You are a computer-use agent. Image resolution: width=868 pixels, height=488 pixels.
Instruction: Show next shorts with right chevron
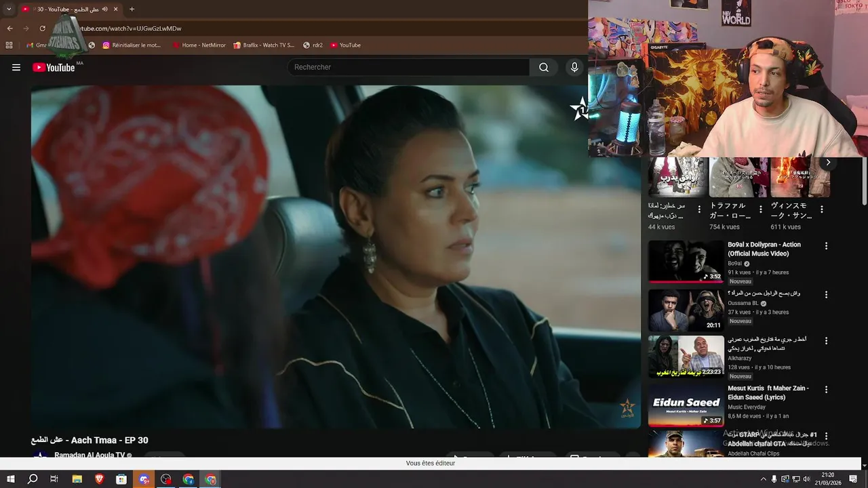827,163
